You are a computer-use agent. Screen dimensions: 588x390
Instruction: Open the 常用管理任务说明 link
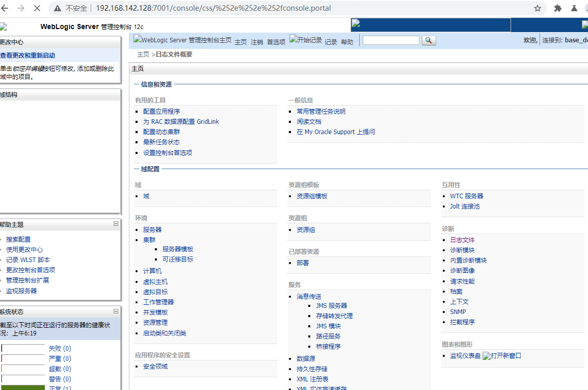[x=321, y=112]
